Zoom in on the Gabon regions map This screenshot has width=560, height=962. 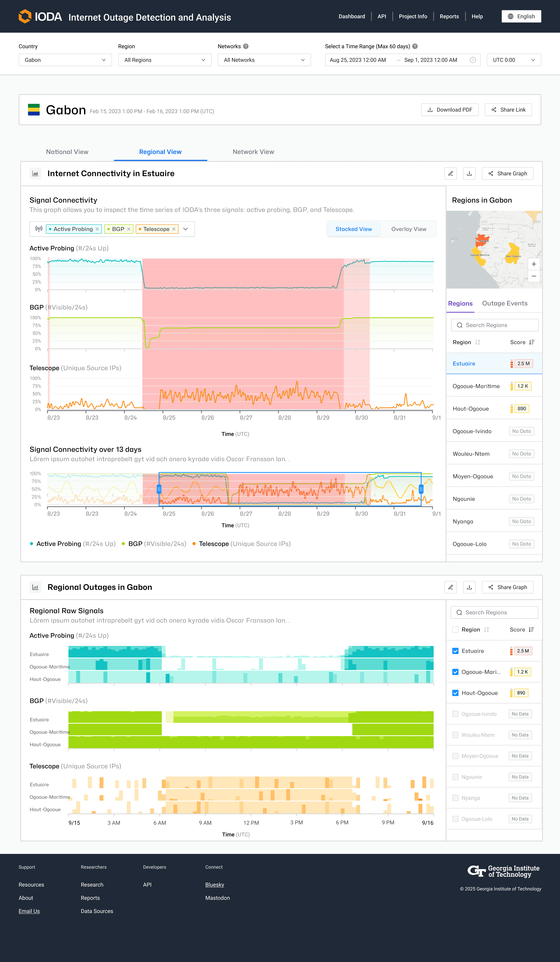(534, 264)
